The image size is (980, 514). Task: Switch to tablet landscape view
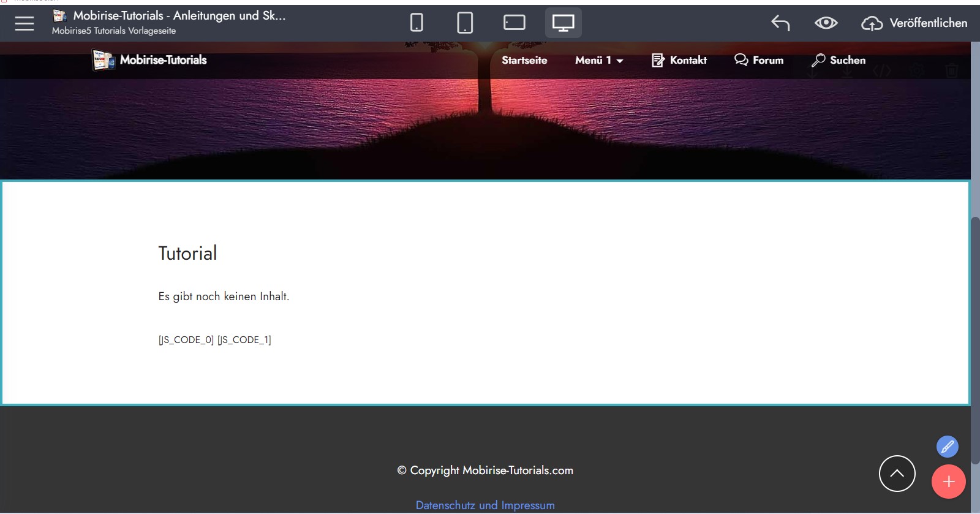coord(514,23)
